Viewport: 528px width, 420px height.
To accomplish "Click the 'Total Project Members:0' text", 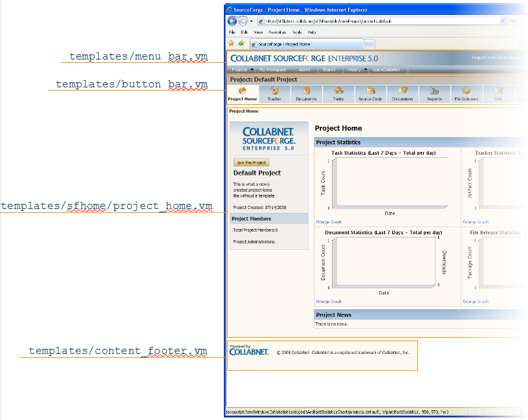I will pos(256,230).
